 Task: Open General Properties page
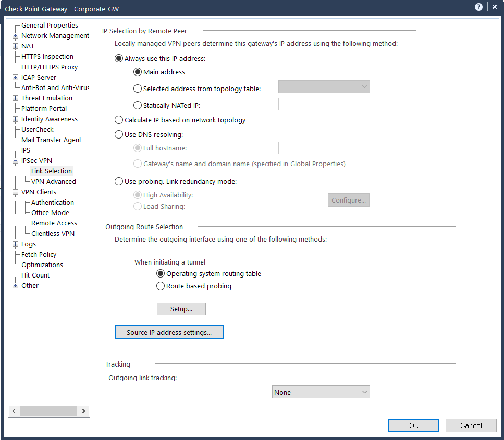[50, 25]
